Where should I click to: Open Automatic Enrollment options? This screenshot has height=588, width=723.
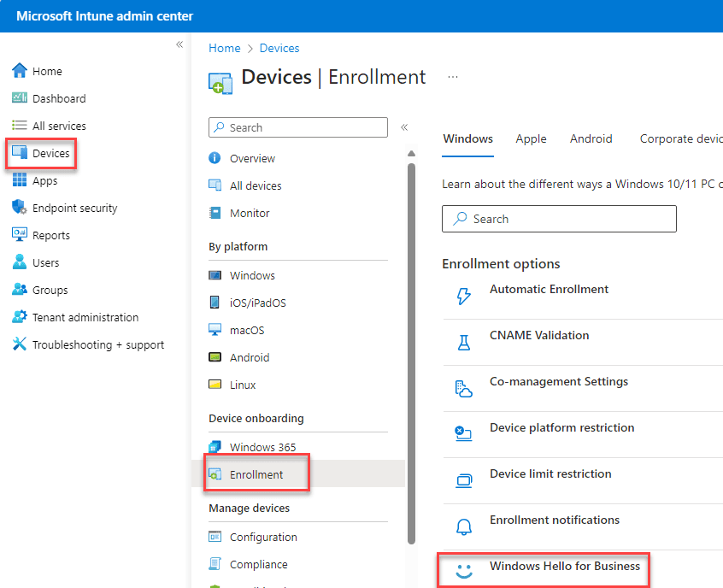[x=549, y=289]
